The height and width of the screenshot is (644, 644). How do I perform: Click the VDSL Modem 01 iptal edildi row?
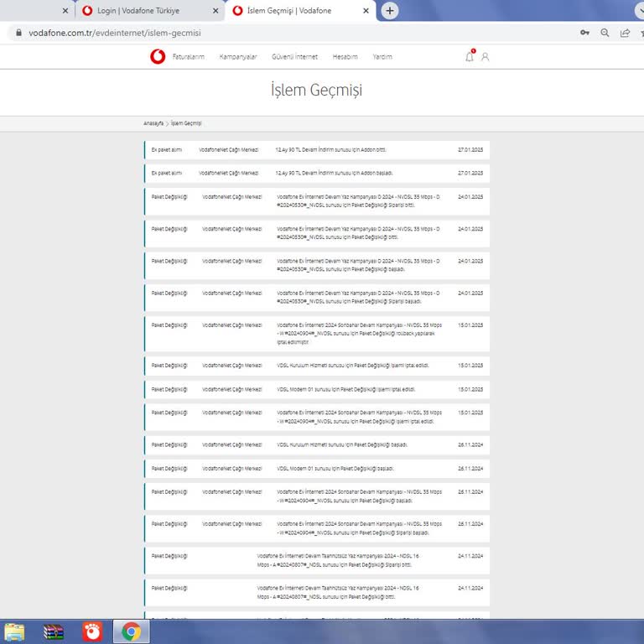click(x=317, y=389)
